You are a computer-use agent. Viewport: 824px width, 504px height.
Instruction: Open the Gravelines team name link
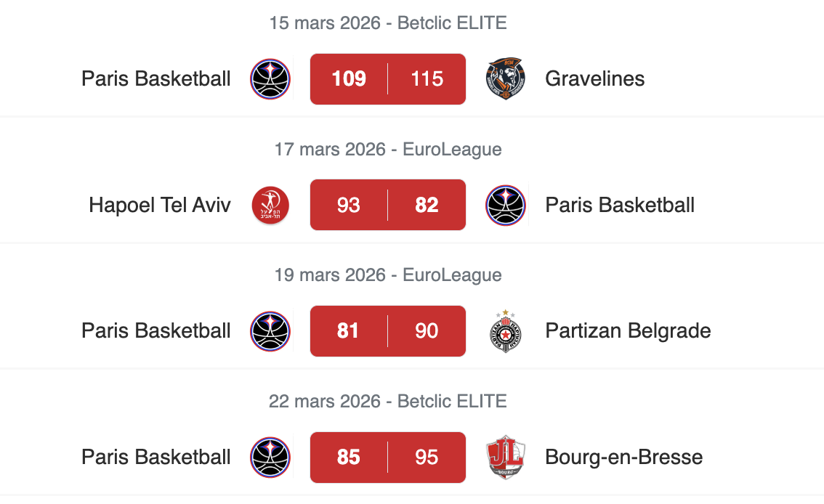pyautogui.click(x=594, y=79)
